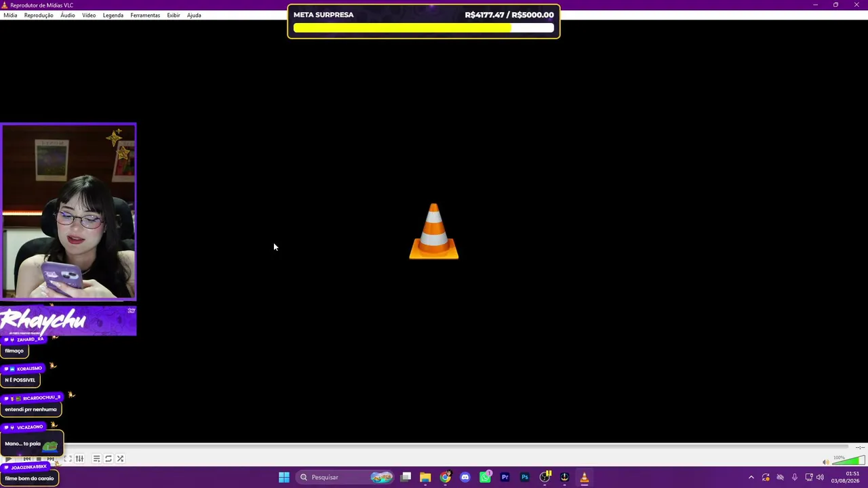Open the dark circular downloader app icon
Screen dimensions: 868x488
pyautogui.click(x=564, y=477)
